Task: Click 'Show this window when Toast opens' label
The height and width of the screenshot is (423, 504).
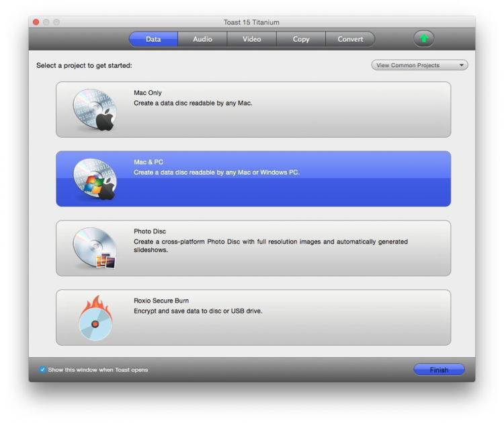Action: (x=98, y=370)
